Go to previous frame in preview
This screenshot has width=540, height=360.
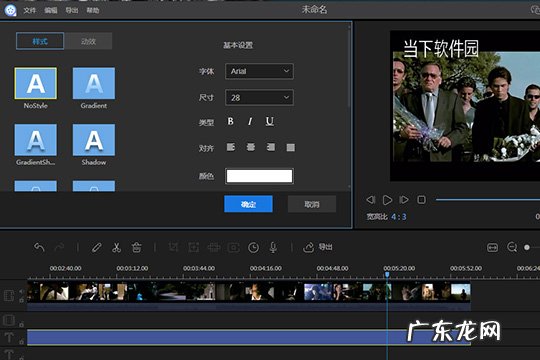[x=371, y=200]
